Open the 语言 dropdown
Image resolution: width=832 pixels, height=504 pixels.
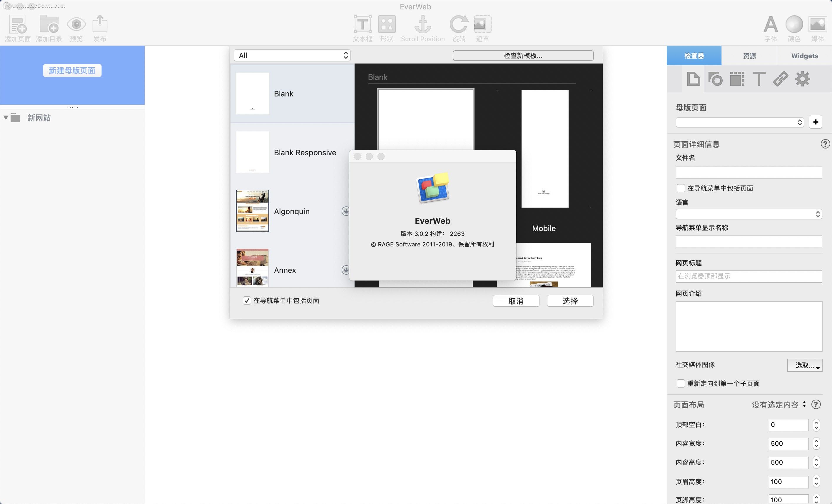749,214
